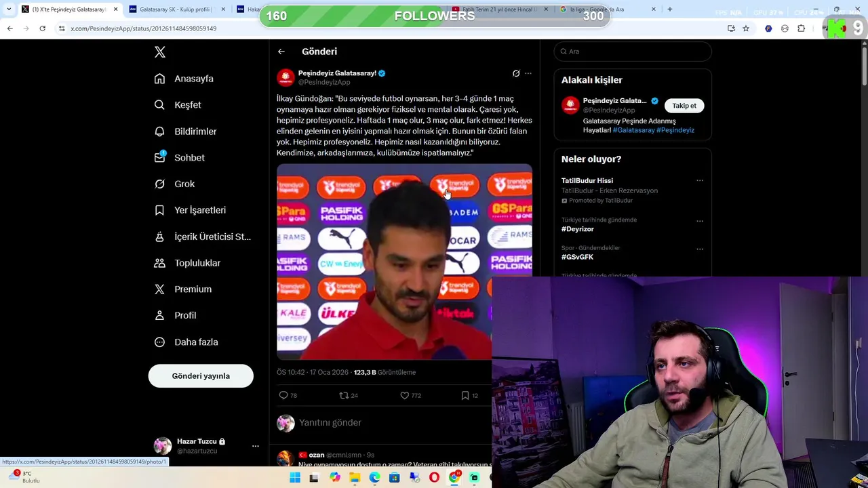The width and height of the screenshot is (868, 488).
Task: Click the Chrome icon on the taskbar
Action: (454, 478)
